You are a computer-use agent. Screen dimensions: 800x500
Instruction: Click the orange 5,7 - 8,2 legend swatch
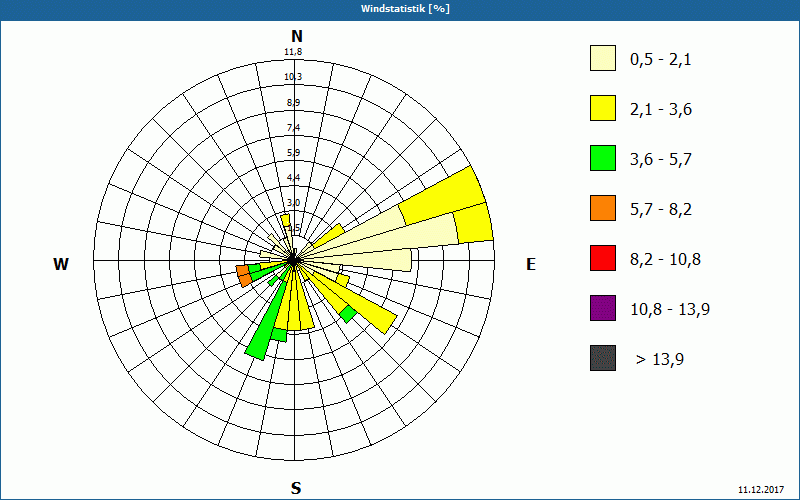click(x=603, y=208)
